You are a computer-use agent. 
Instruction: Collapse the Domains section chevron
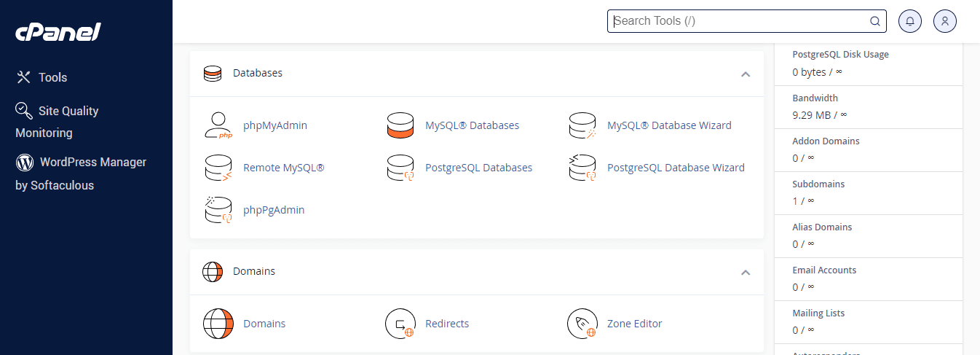745,272
